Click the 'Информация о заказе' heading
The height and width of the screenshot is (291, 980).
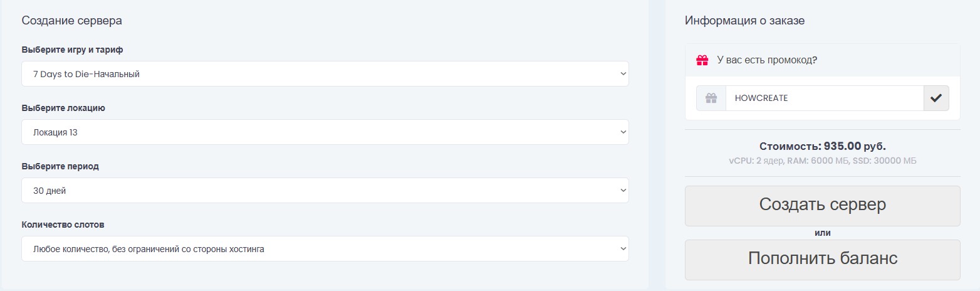tap(744, 21)
